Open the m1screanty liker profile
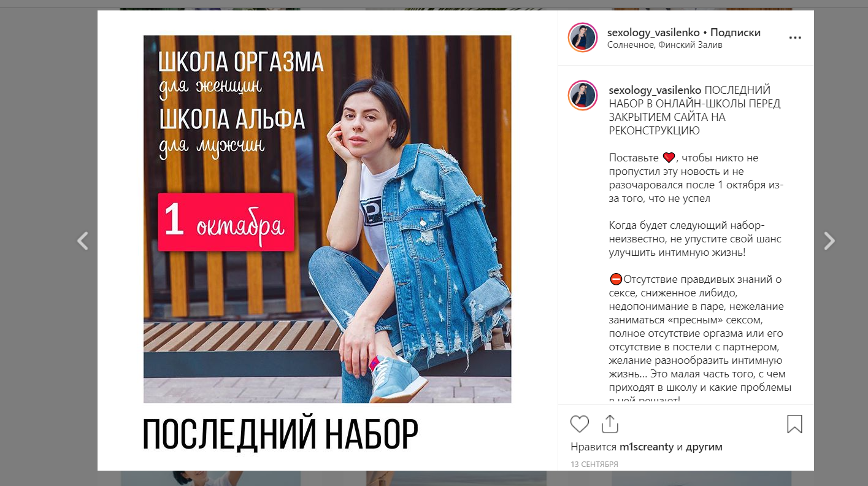 point(647,447)
